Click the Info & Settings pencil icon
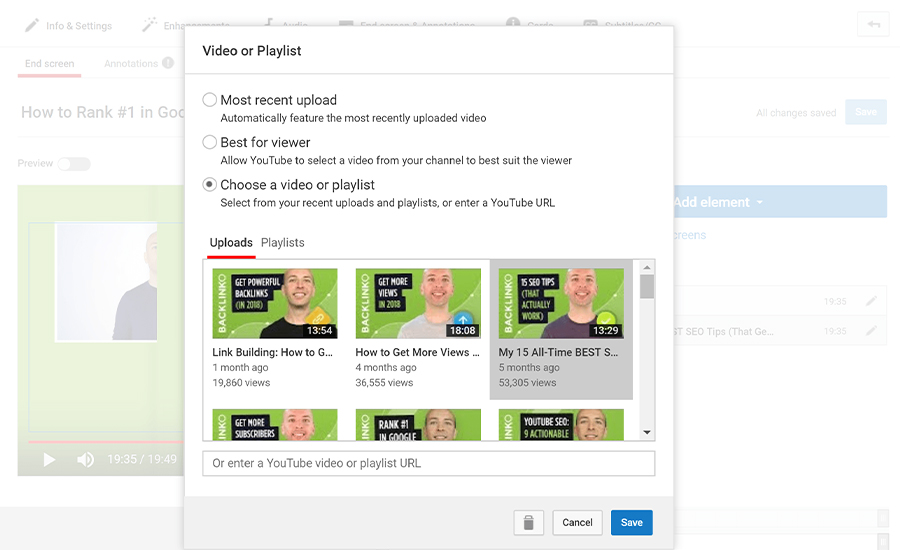900x550 pixels. 32,25
